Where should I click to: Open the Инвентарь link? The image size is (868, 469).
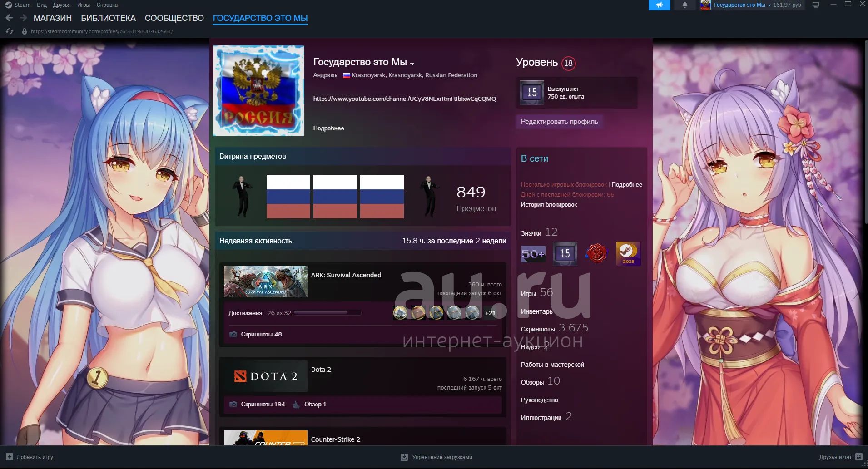click(x=536, y=311)
